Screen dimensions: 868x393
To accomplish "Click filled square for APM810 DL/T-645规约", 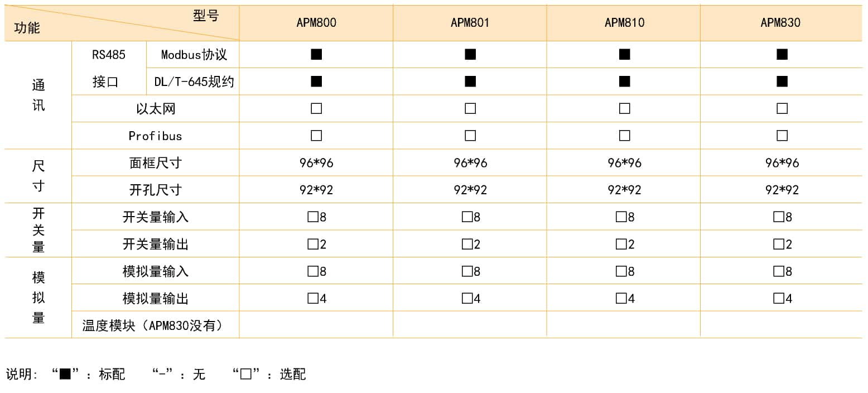I will (625, 82).
